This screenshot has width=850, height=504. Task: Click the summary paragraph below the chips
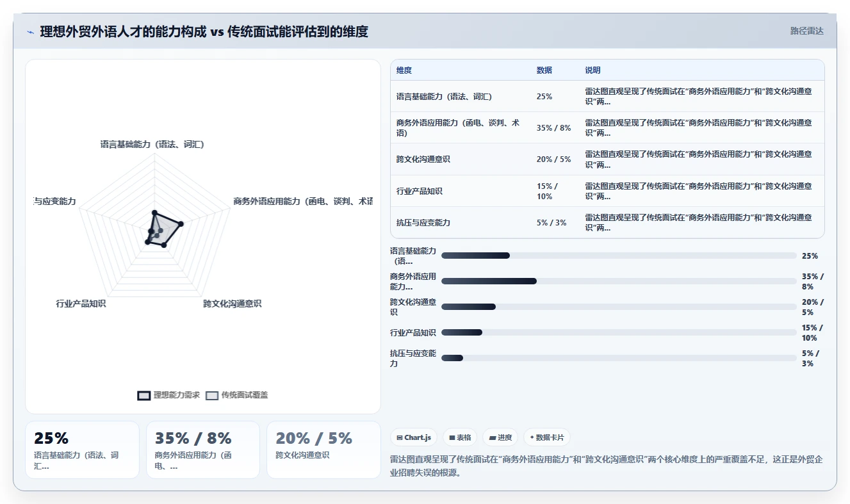click(x=607, y=466)
